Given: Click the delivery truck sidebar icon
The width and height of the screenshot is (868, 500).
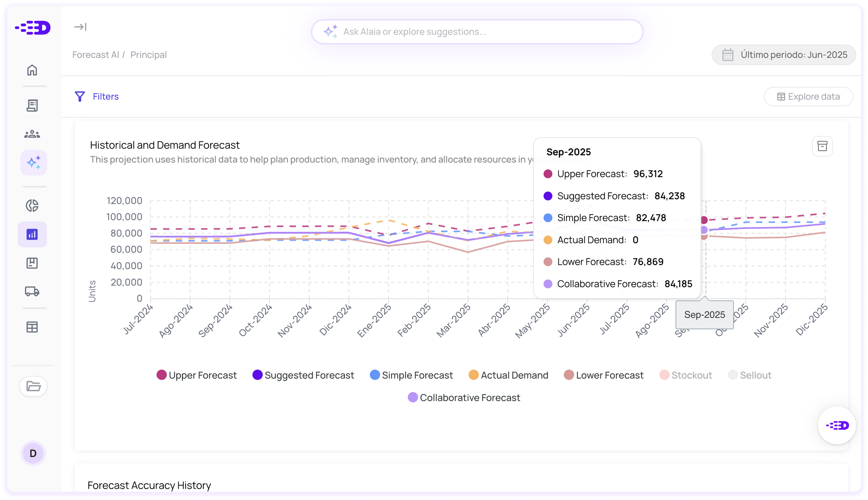Looking at the screenshot, I should pos(32,292).
